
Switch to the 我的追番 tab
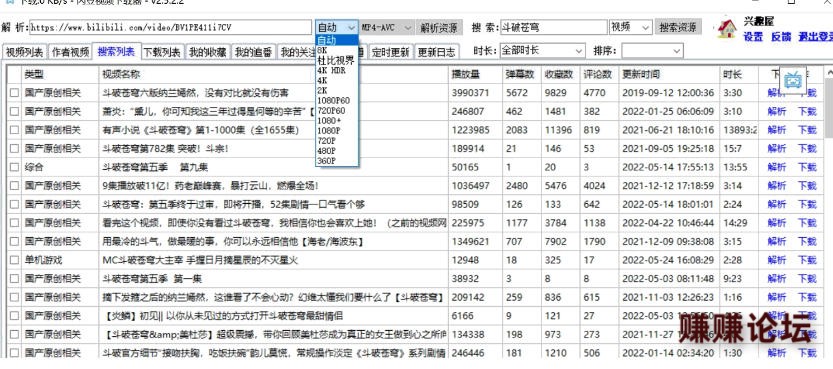coord(253,52)
